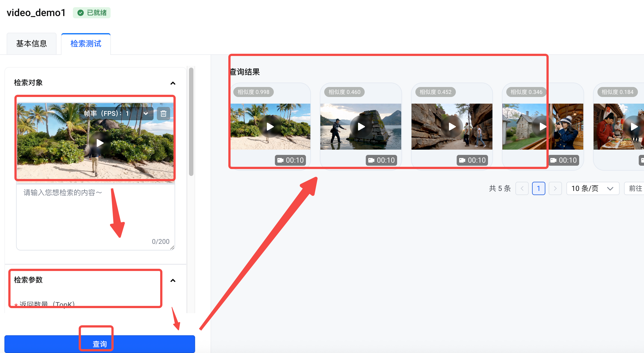
Task: Collapse the 检索参数 section
Action: [x=173, y=280]
